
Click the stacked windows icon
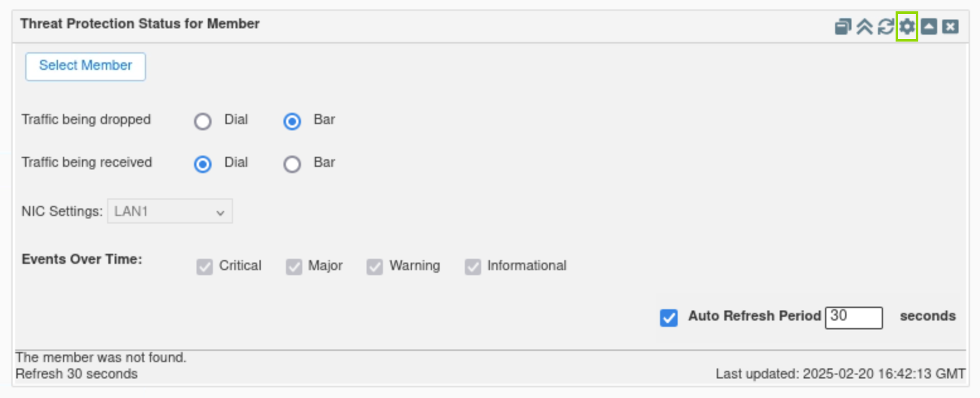click(843, 26)
